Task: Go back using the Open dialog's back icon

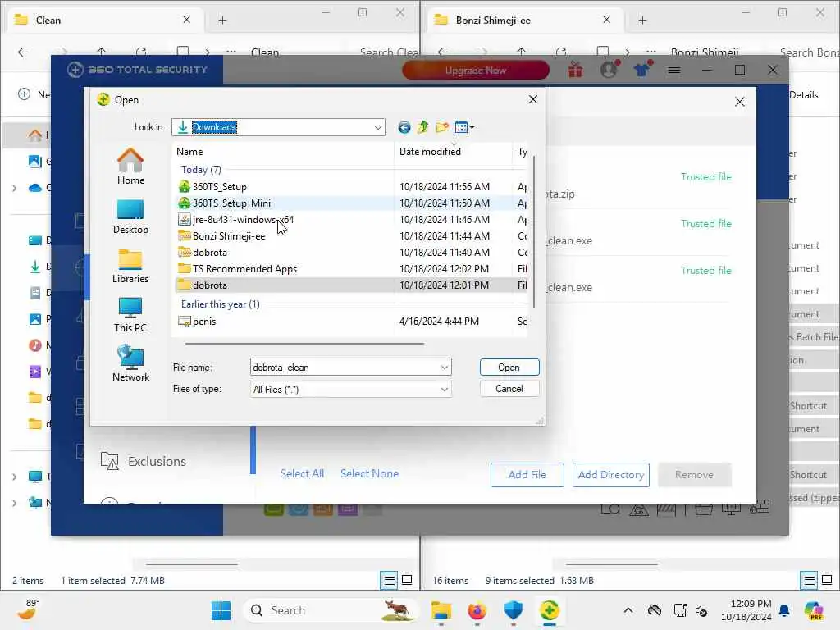Action: pyautogui.click(x=404, y=127)
